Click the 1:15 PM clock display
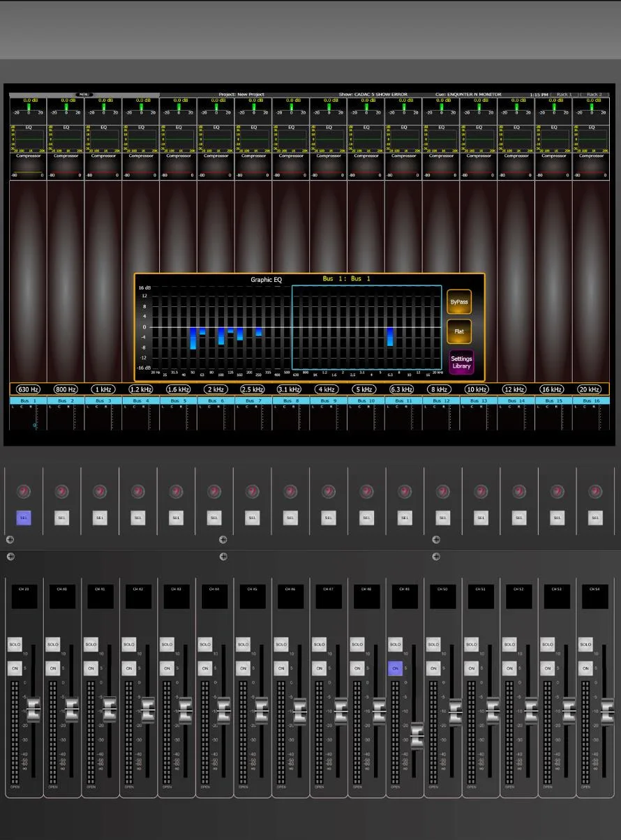The image size is (621, 840). tap(539, 94)
